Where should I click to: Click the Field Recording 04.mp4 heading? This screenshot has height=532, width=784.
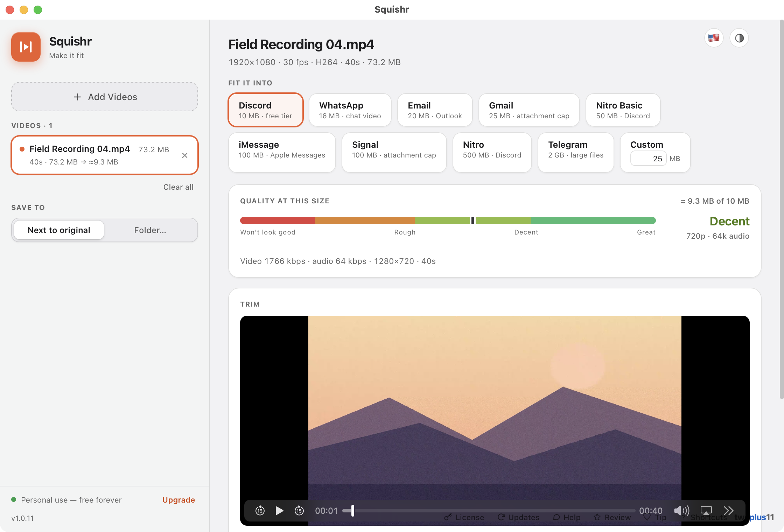(x=301, y=44)
